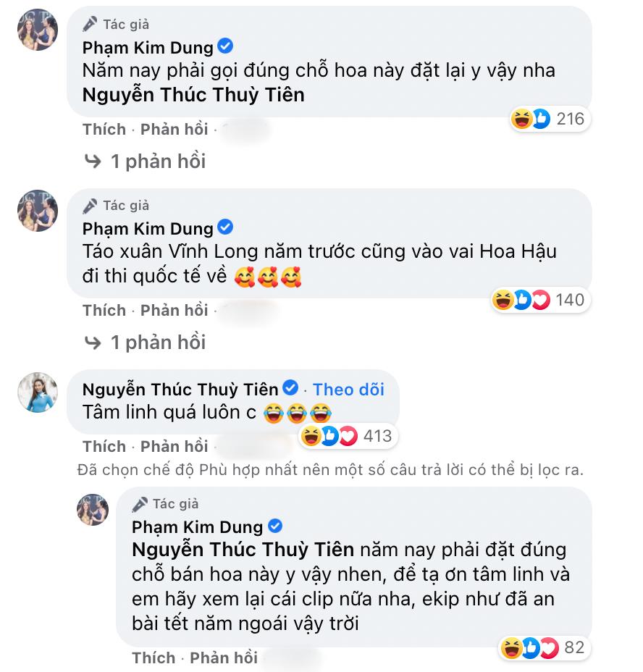Click 'Thích' on Thuỳ Tiên's comment
This screenshot has height=672, width=643.
click(x=104, y=445)
